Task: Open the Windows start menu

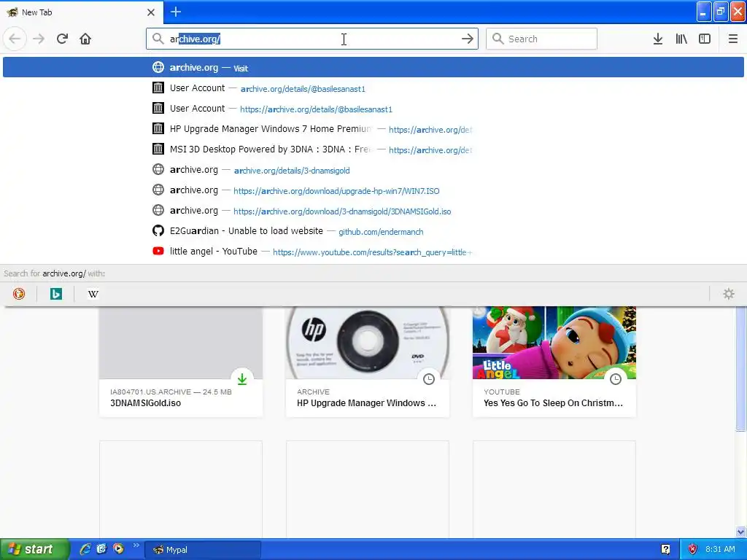Action: pyautogui.click(x=34, y=549)
